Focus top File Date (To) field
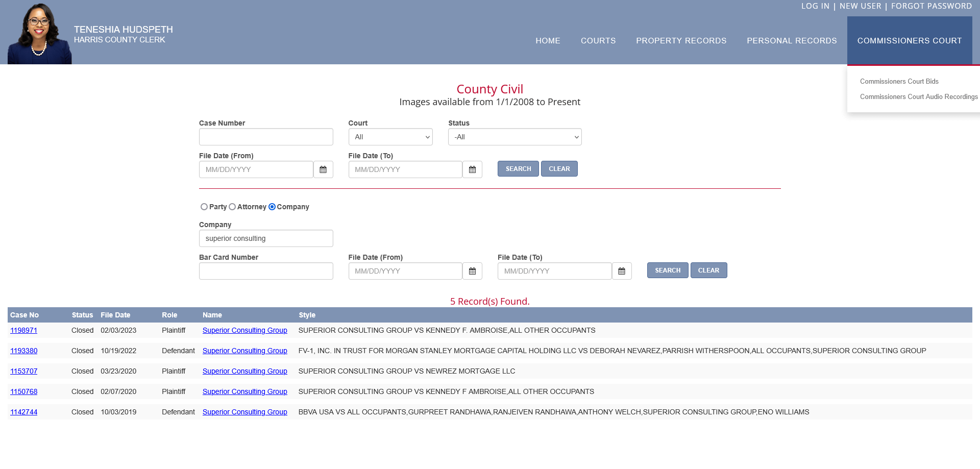The width and height of the screenshot is (980, 469). (405, 169)
